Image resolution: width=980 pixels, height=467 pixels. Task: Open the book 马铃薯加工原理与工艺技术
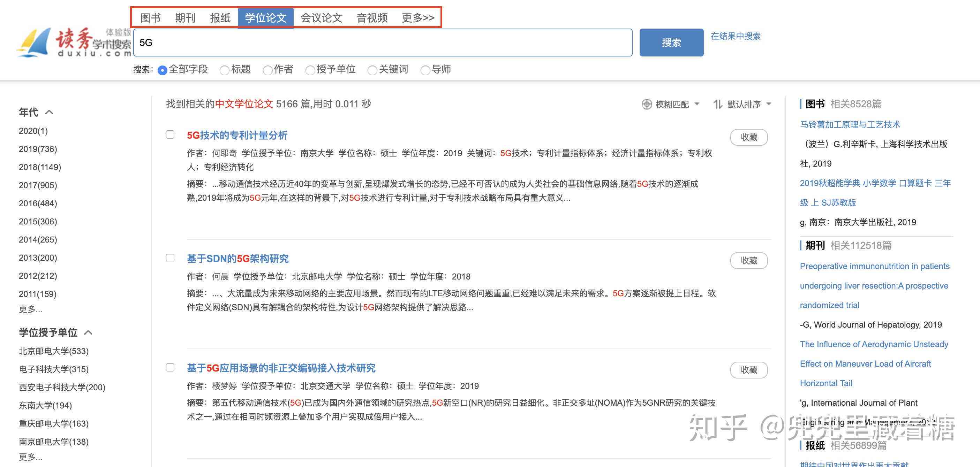click(x=850, y=125)
